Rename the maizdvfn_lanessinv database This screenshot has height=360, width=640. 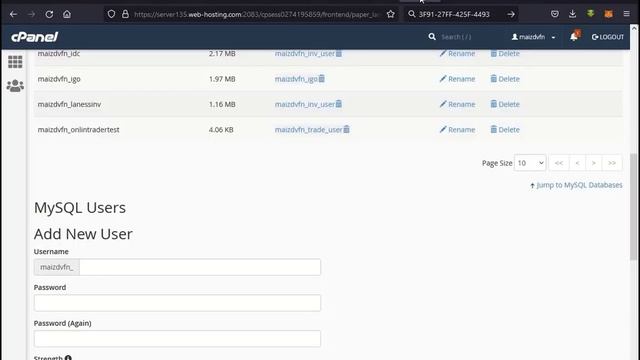pos(457,104)
